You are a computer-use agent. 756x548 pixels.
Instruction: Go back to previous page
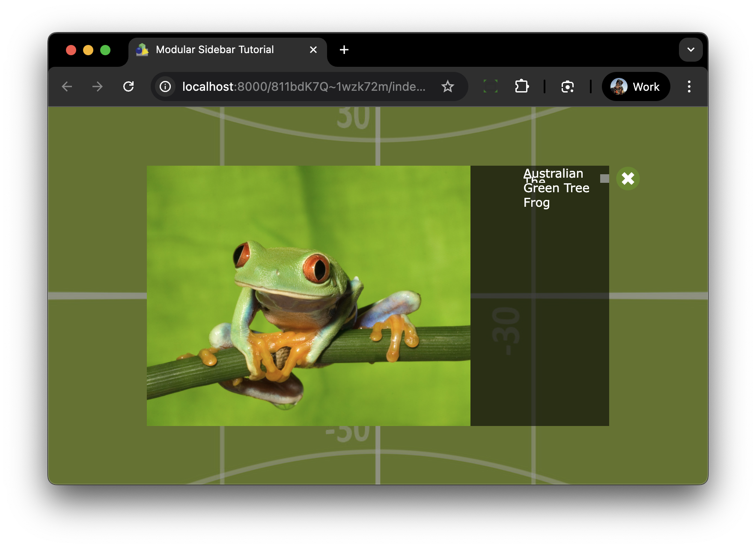pyautogui.click(x=67, y=86)
